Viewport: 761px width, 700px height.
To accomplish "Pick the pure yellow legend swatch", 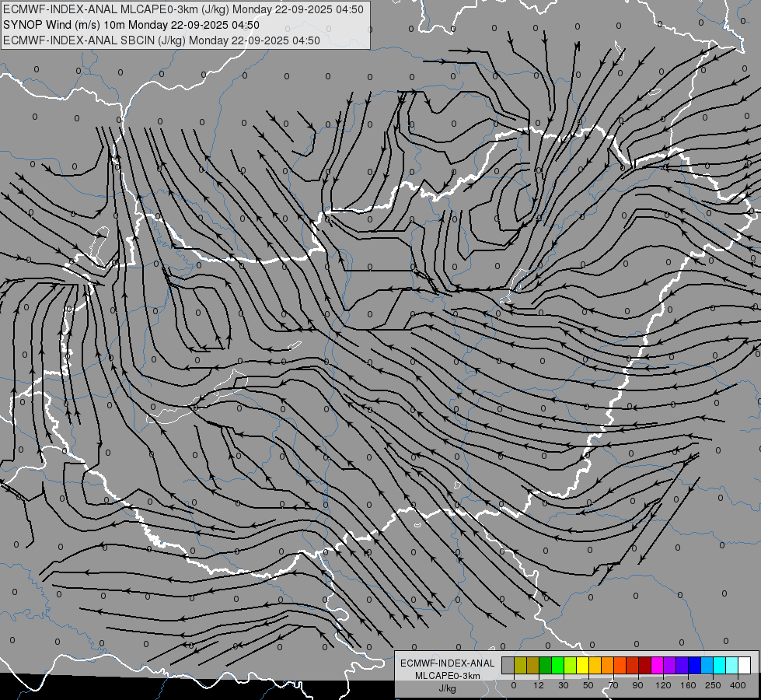I will (x=583, y=665).
